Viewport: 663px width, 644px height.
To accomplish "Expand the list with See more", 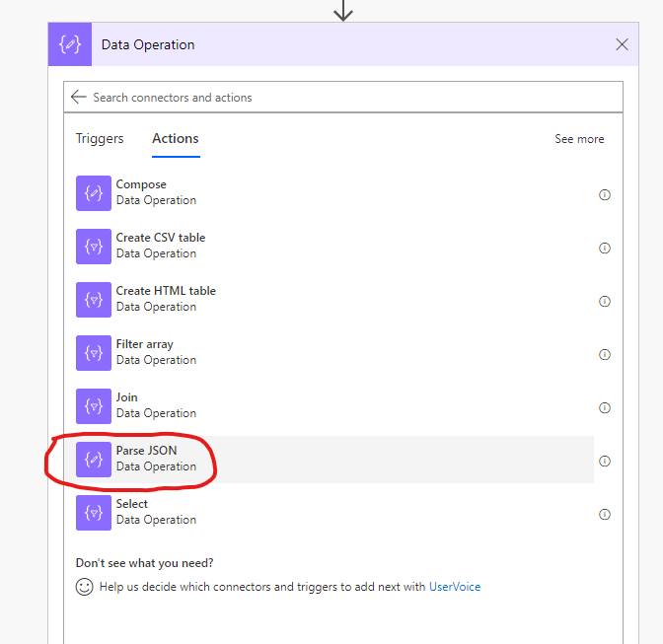I will (x=579, y=139).
